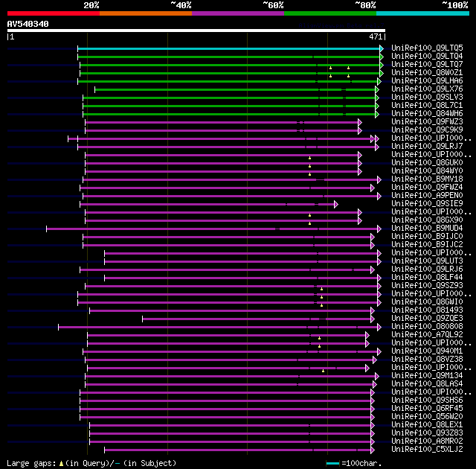The height and width of the screenshot is (469, 476).
Task: Select the UniRef100_Q8LAS4 label
Action: [x=427, y=384]
